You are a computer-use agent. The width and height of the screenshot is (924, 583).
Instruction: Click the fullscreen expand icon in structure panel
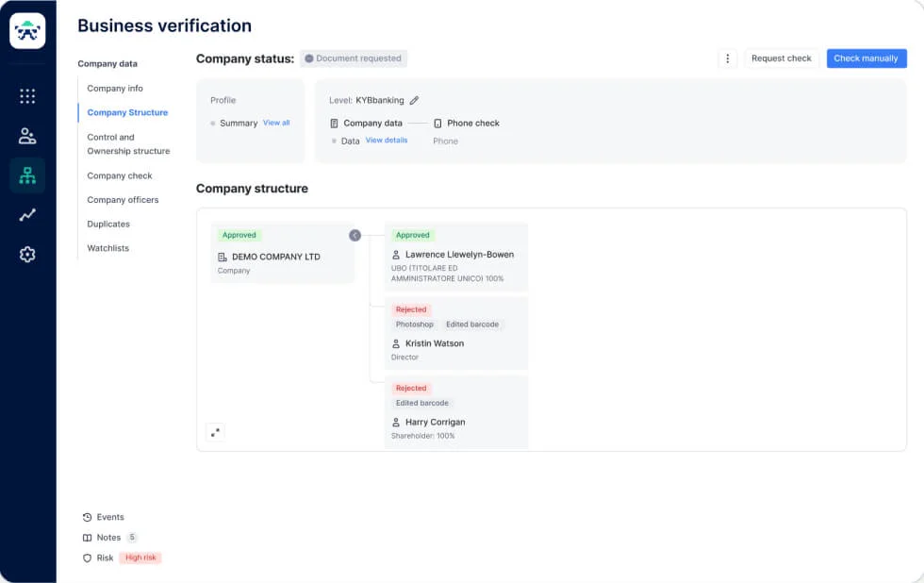pyautogui.click(x=215, y=432)
